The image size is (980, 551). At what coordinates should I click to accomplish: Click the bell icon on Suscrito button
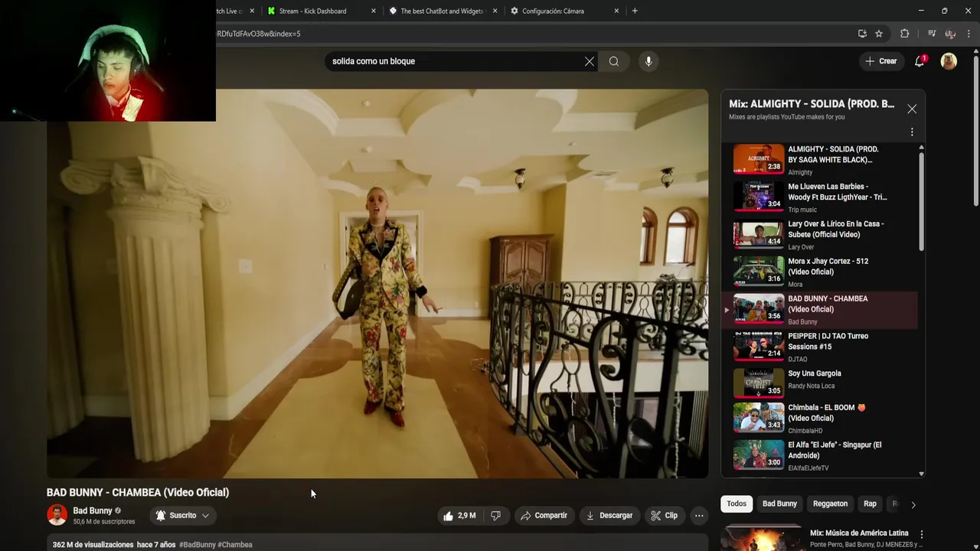pyautogui.click(x=161, y=516)
